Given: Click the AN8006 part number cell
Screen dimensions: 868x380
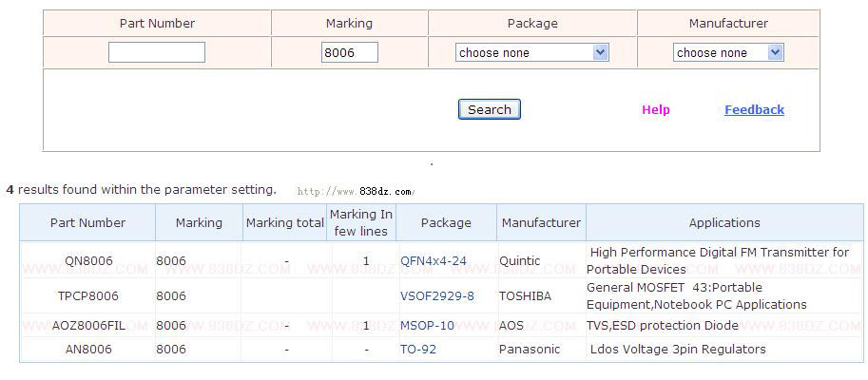Looking at the screenshot, I should pos(87,350).
